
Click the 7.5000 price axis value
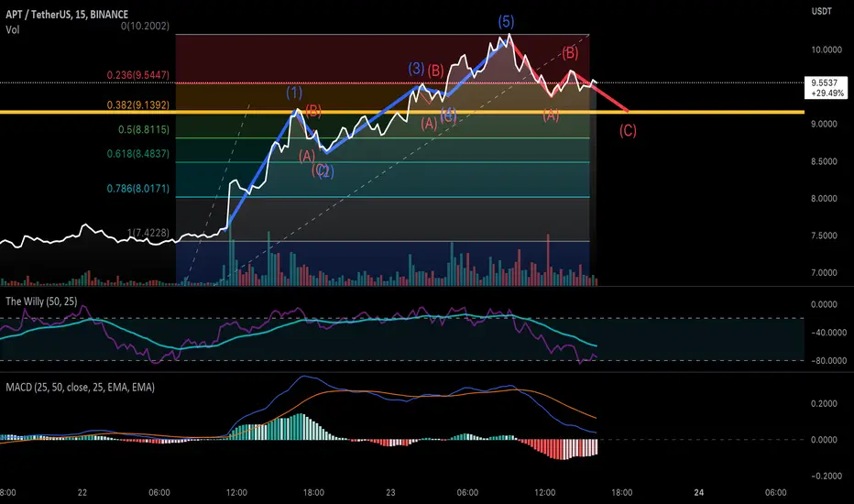tap(824, 236)
